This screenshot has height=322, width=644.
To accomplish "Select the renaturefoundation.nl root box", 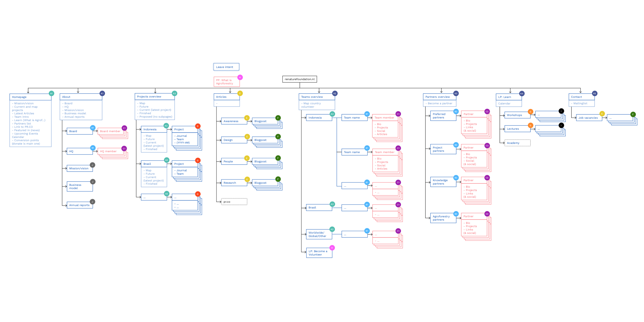I will pyautogui.click(x=299, y=79).
